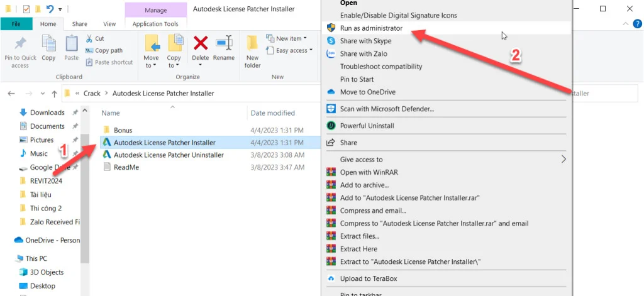
Task: Collapse the ribbon with the chevron
Action: point(626,24)
